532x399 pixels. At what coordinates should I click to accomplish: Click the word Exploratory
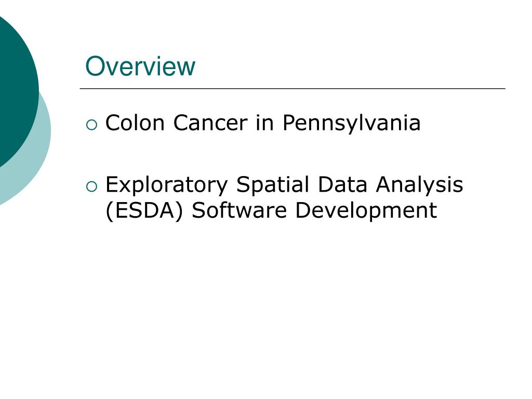click(167, 185)
